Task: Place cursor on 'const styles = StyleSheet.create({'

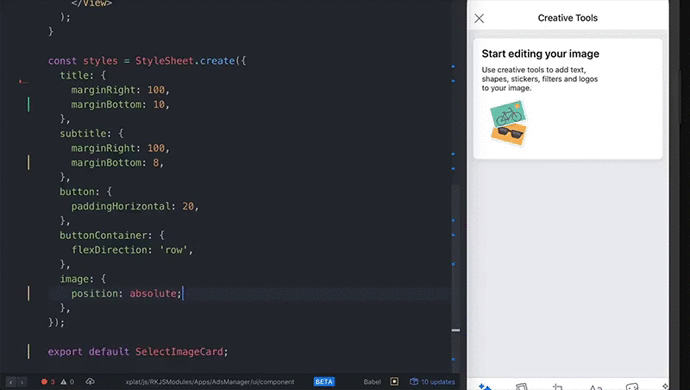Action: tap(147, 61)
